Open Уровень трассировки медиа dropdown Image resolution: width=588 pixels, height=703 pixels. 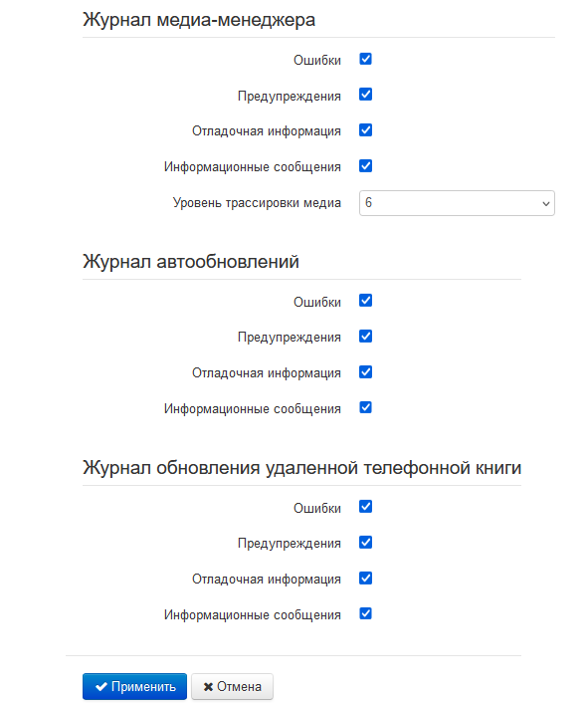point(457,203)
